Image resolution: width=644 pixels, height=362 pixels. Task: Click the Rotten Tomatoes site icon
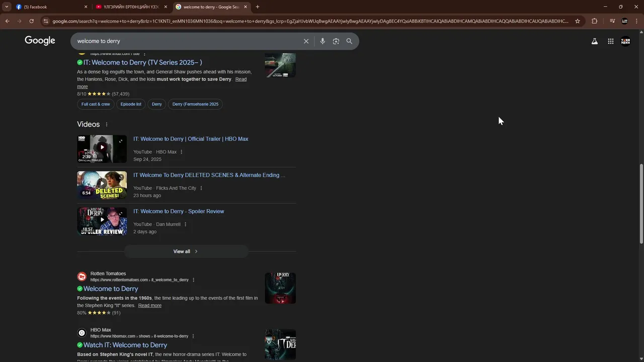point(82,277)
